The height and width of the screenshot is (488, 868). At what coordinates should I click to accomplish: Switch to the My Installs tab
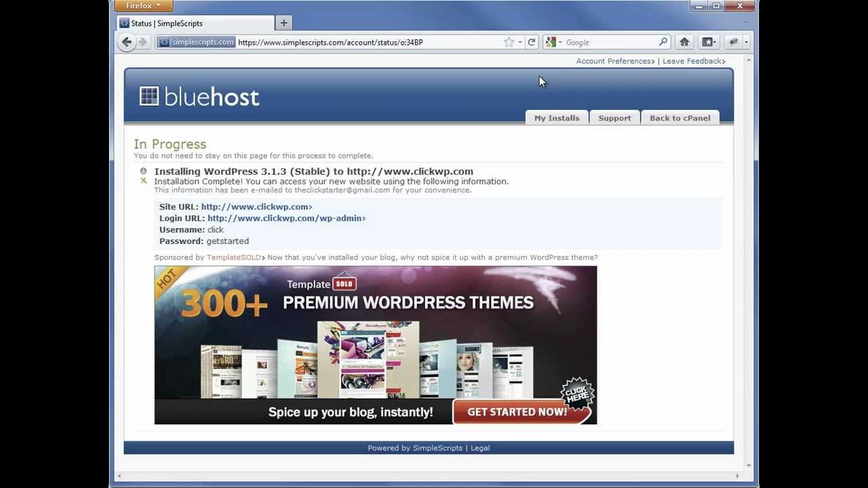coord(557,118)
